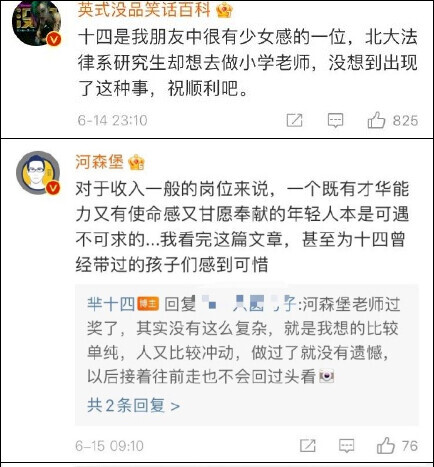Screen dimensions: 434x467
Task: Tap the comment bubble icon on 河森堡's post
Action: click(347, 446)
